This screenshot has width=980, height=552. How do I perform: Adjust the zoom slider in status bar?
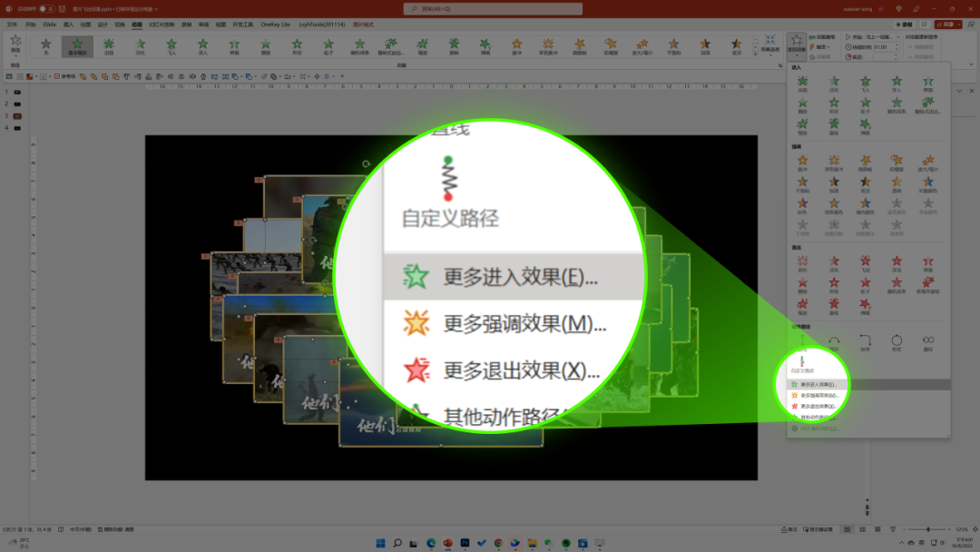point(928,529)
